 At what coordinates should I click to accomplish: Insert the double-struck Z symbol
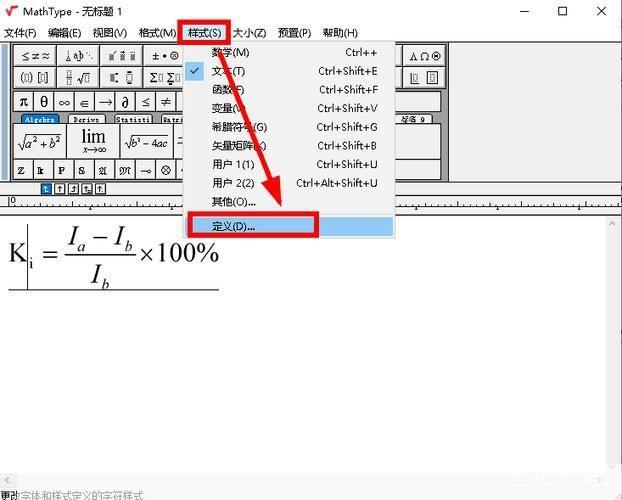22,170
